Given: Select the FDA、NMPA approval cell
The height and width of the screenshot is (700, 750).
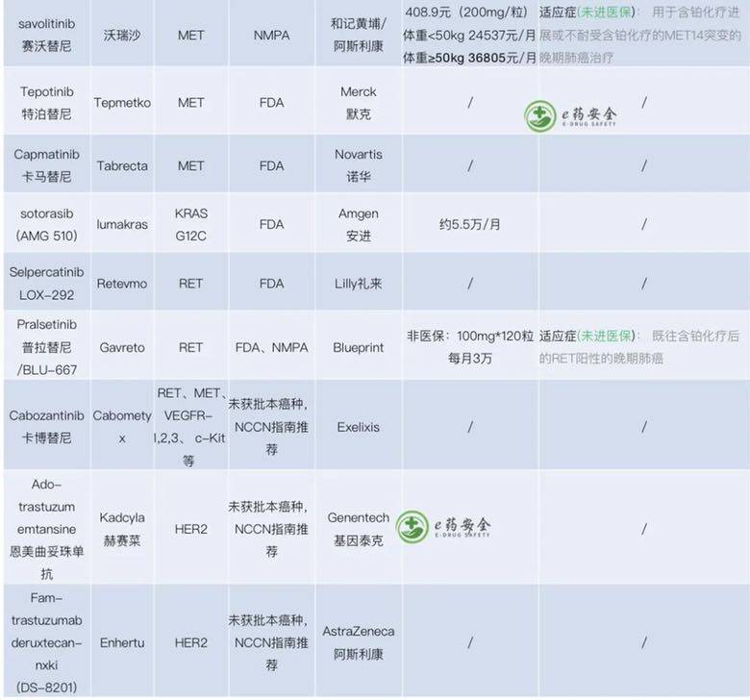Looking at the screenshot, I should click(x=272, y=347).
